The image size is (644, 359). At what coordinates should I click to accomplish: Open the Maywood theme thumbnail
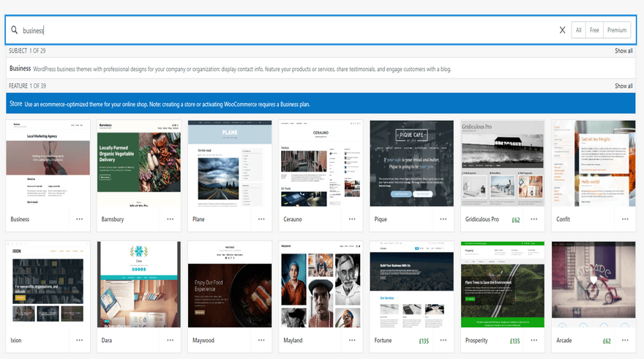point(230,284)
